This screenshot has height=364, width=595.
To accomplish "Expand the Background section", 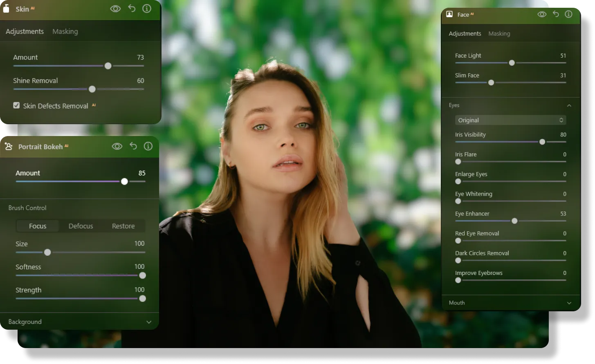I will 149,322.
